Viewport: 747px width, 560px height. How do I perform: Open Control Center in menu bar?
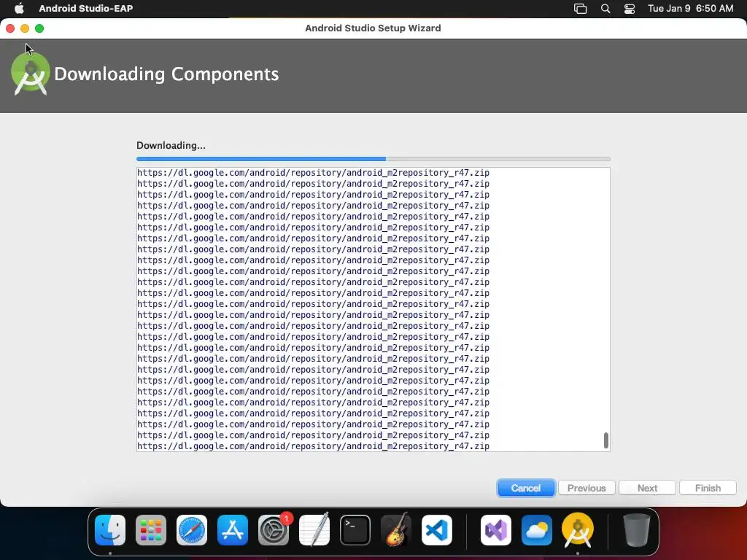pos(630,8)
